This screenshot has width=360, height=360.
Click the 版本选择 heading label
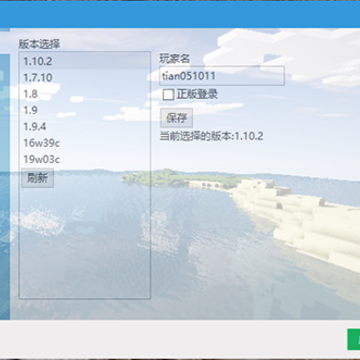point(39,44)
